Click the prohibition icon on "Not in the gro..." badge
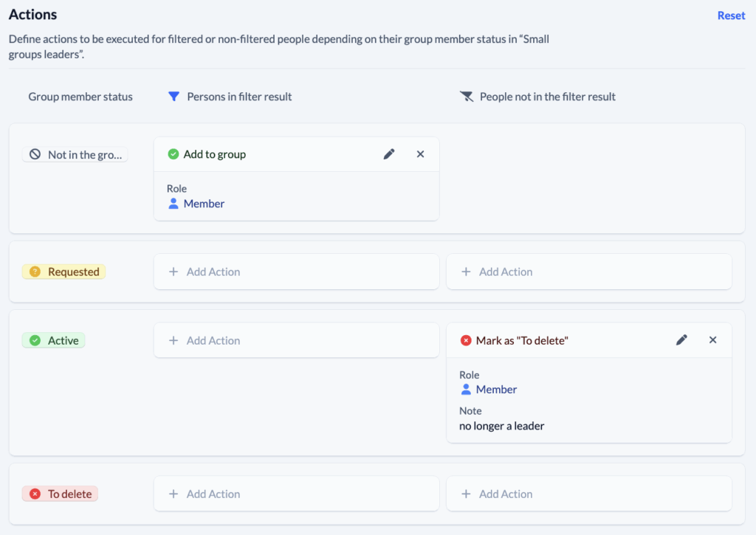 click(36, 154)
